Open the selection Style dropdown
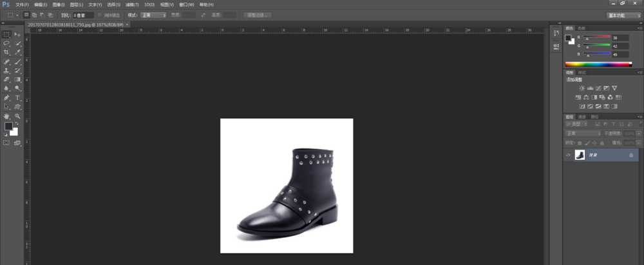The width and height of the screenshot is (644, 265). click(155, 14)
